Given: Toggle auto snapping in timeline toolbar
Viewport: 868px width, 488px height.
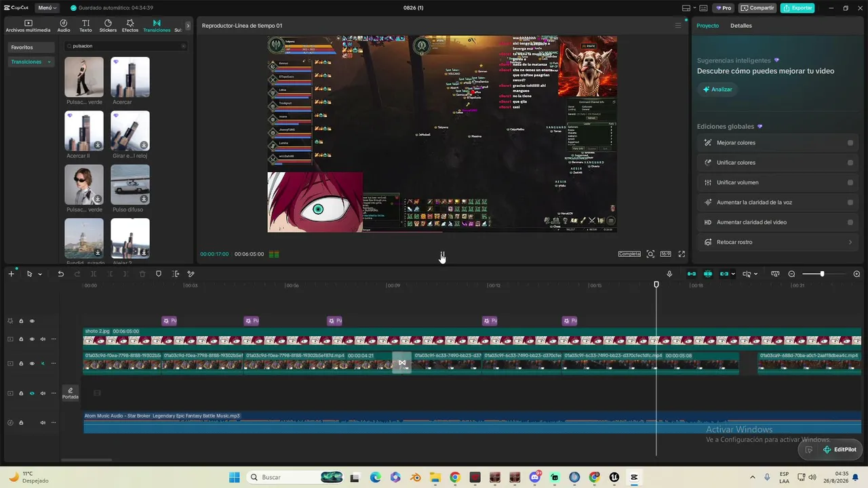Looking at the screenshot, I should tap(707, 274).
